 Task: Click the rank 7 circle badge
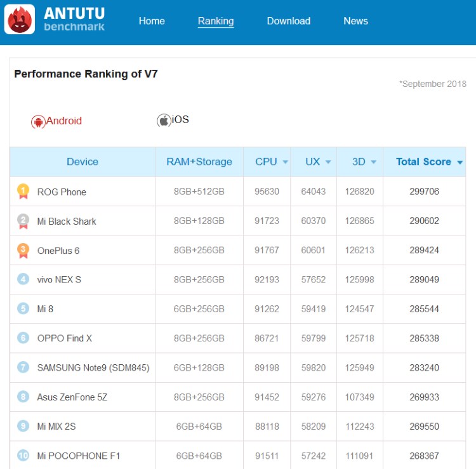(x=23, y=367)
